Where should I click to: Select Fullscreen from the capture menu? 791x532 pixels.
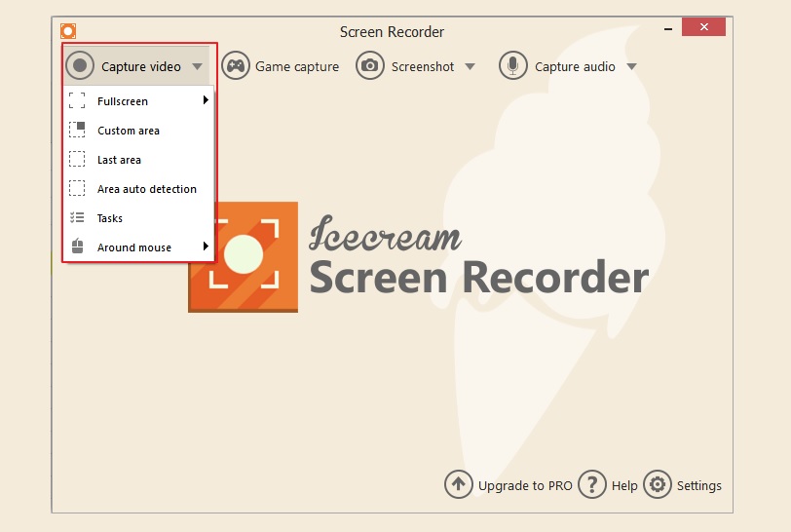[x=139, y=101]
